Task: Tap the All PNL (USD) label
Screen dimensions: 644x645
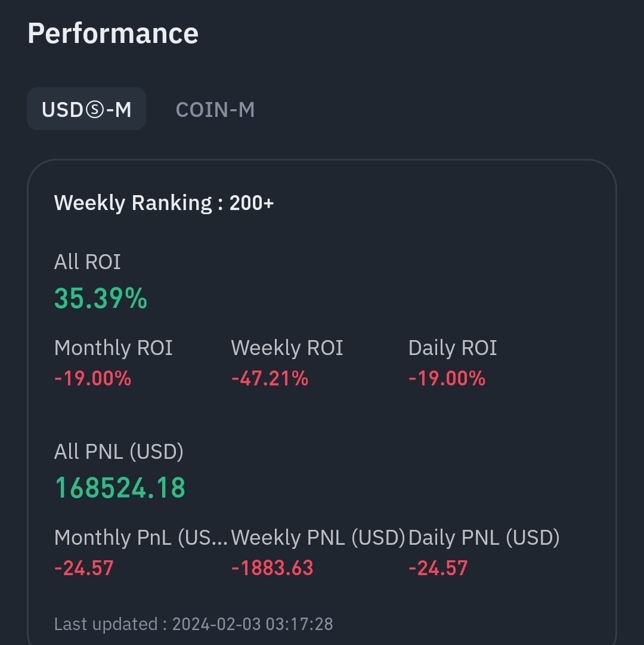Action: point(119,452)
